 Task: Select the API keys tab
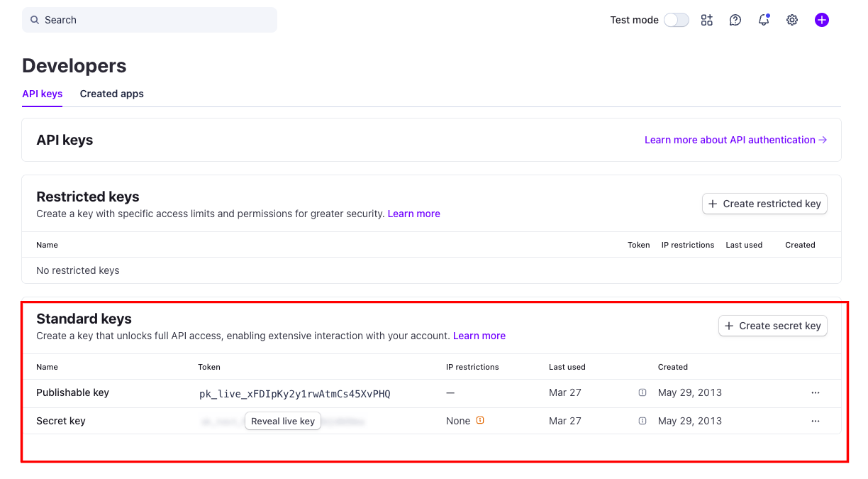(x=42, y=94)
